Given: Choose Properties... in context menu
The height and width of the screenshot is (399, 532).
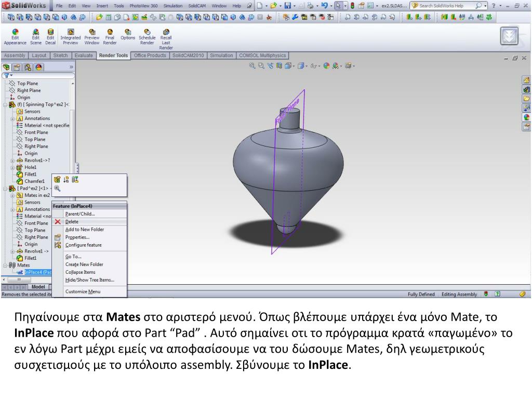Looking at the screenshot, I should tap(89, 237).
